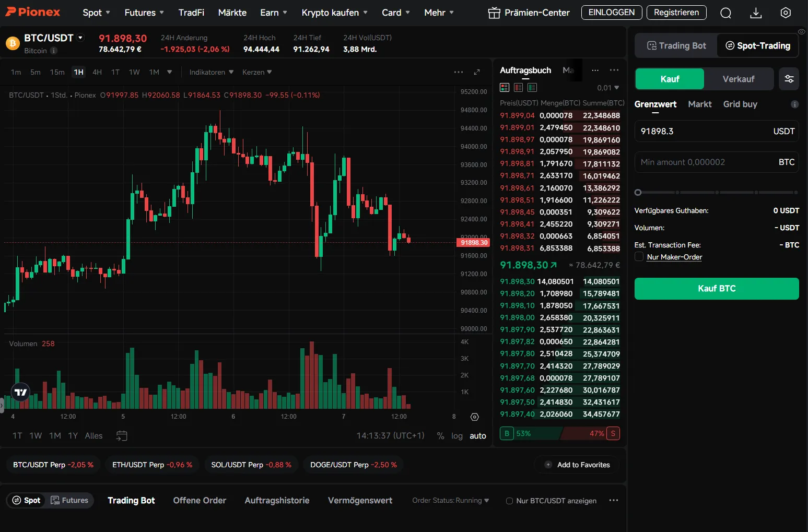Click the order type info icon

coord(794,104)
